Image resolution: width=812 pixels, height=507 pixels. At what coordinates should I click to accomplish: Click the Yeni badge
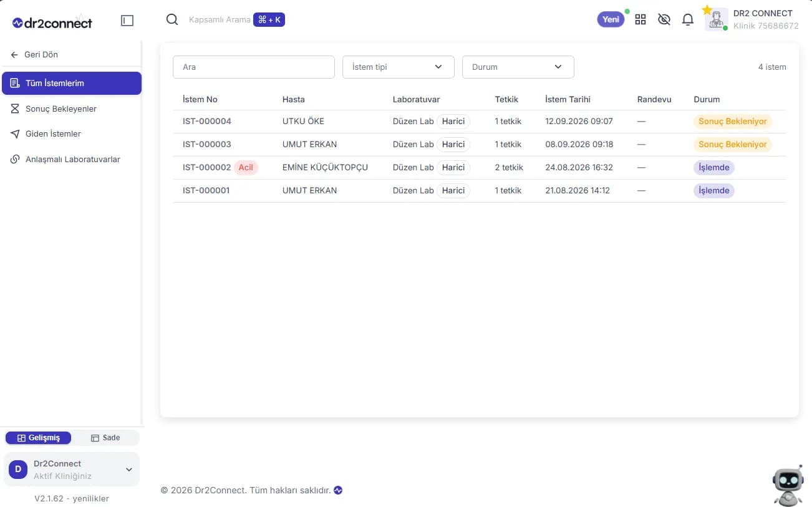[611, 19]
